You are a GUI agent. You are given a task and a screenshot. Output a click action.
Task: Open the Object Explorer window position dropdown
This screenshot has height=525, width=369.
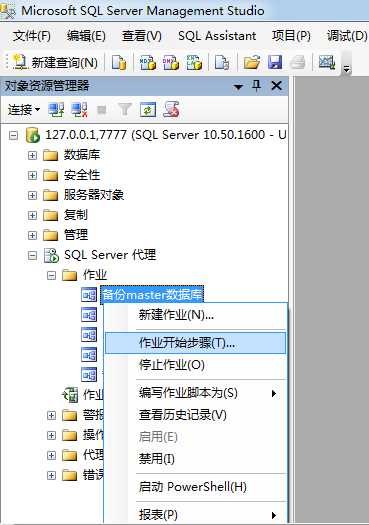point(238,87)
